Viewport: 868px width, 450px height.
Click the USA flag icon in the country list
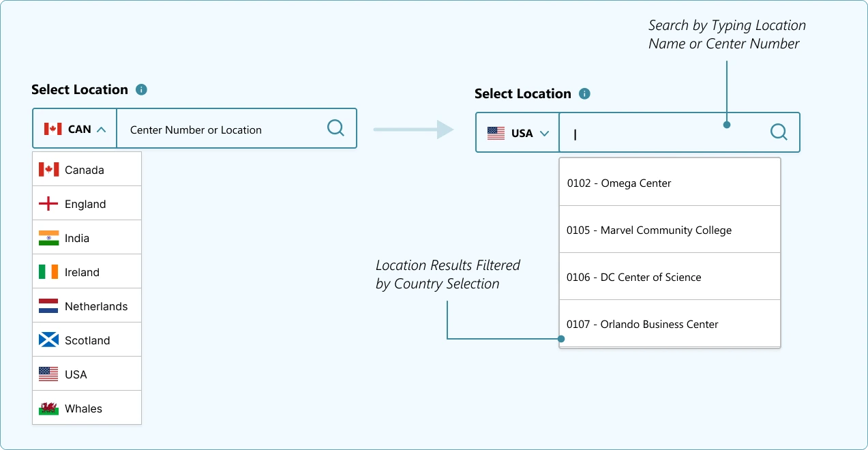48,374
